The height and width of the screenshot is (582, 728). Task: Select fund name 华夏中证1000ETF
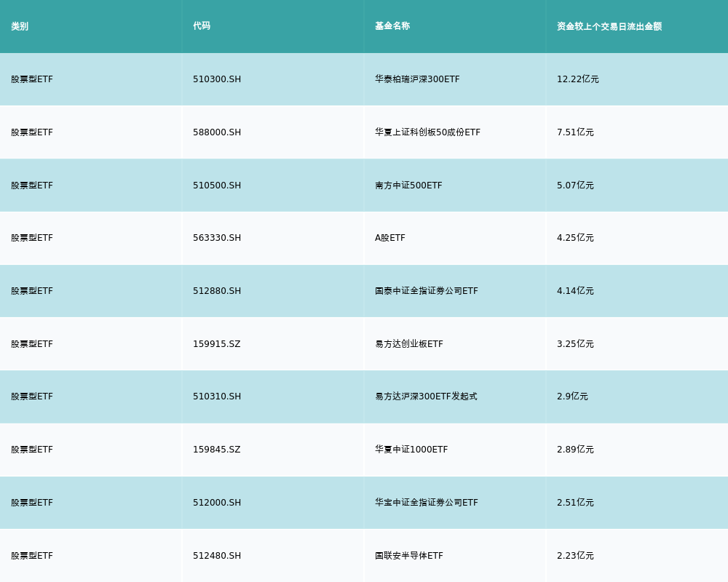(x=411, y=450)
